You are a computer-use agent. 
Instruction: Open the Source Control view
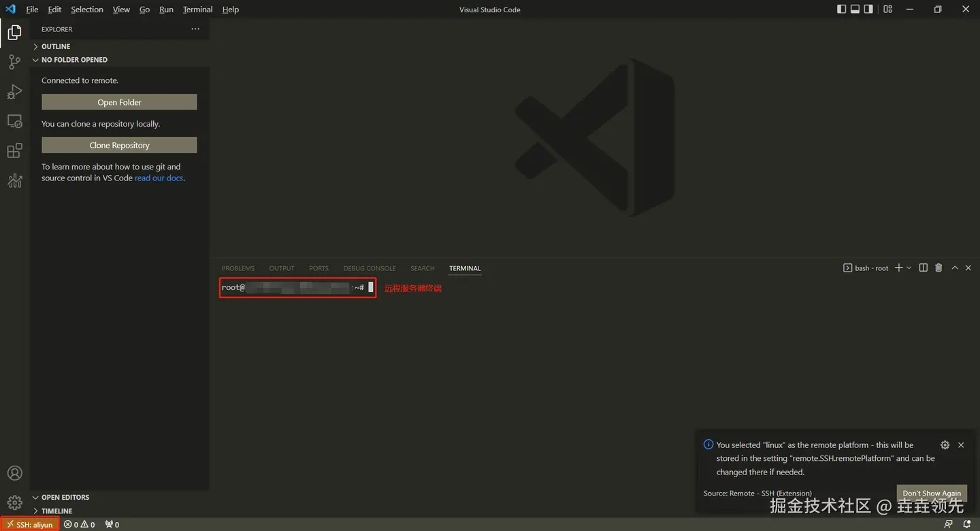pyautogui.click(x=14, y=62)
